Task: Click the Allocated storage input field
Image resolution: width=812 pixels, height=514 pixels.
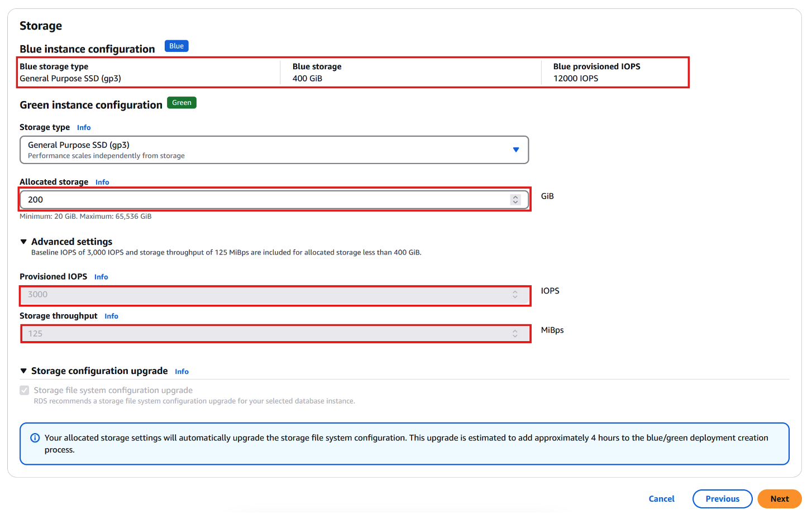Action: point(274,200)
